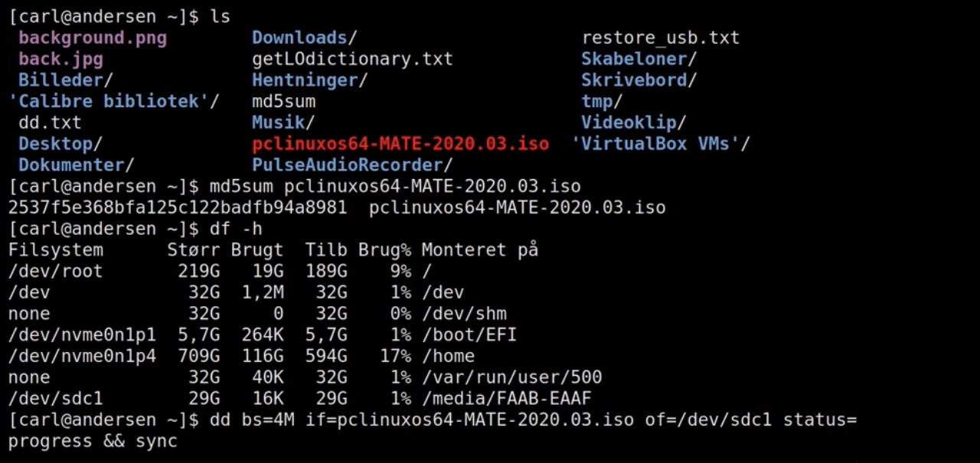Image resolution: width=980 pixels, height=463 pixels.
Task: Click getLOdictionary.txt in the file listing
Action: [x=352, y=59]
